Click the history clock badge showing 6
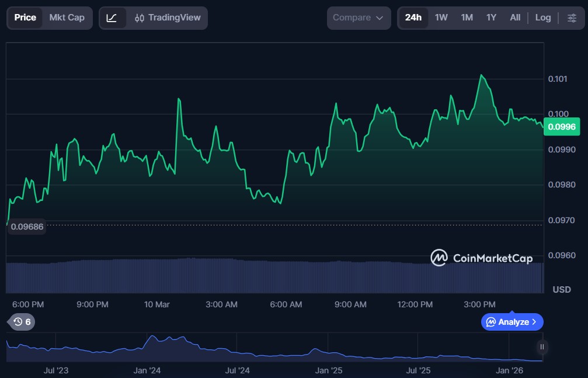This screenshot has height=378, width=588. point(23,321)
